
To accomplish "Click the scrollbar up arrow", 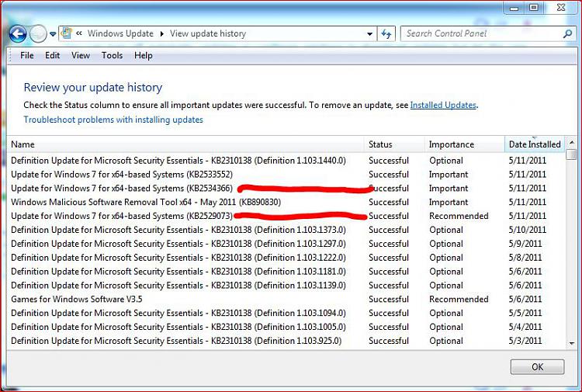I will coord(572,143).
